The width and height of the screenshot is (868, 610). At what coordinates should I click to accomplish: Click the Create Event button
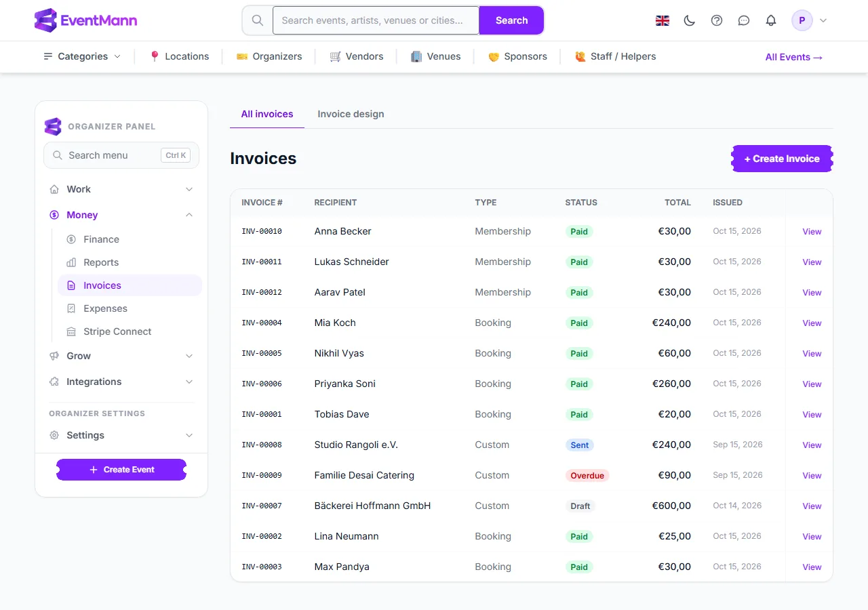121,470
